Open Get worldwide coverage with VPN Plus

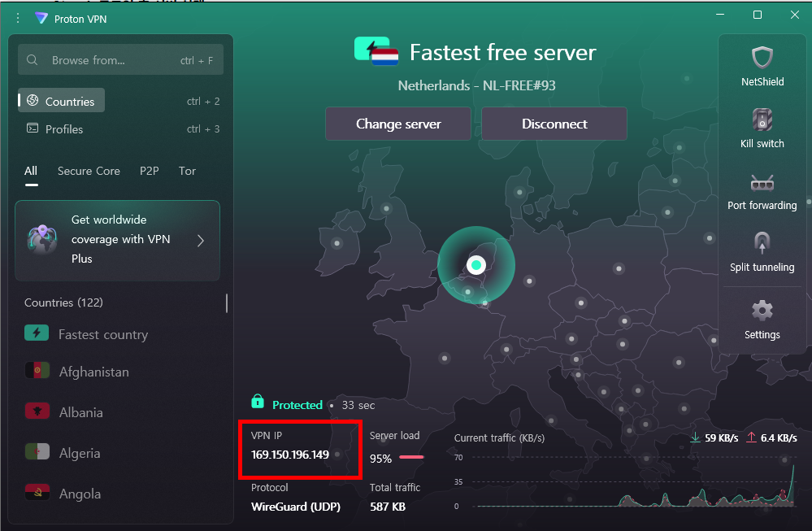(118, 241)
